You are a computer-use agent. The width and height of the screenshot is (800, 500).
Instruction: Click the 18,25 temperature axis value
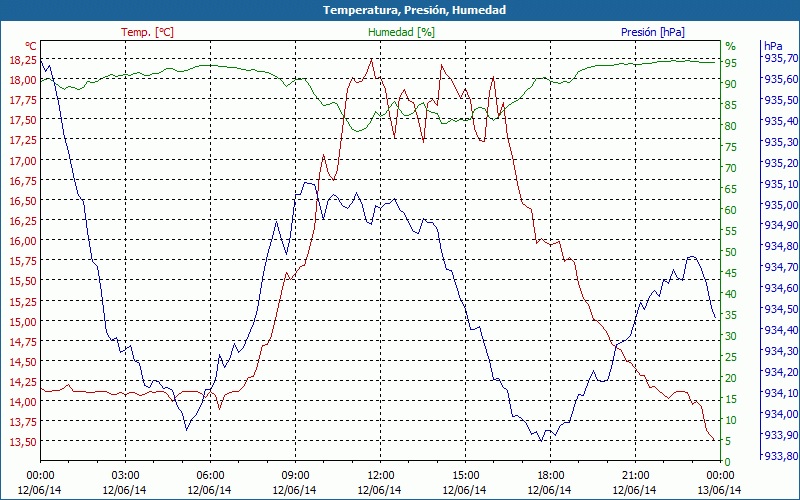pyautogui.click(x=23, y=60)
